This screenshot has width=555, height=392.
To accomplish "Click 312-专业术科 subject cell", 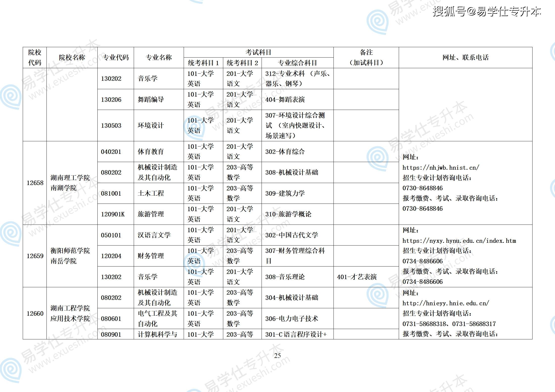I will pyautogui.click(x=298, y=79).
